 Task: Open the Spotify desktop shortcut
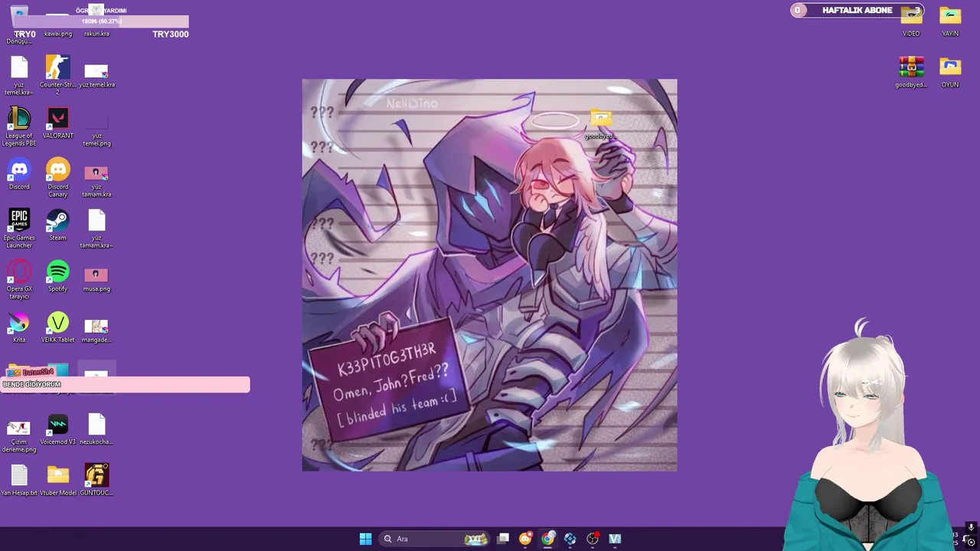[57, 276]
